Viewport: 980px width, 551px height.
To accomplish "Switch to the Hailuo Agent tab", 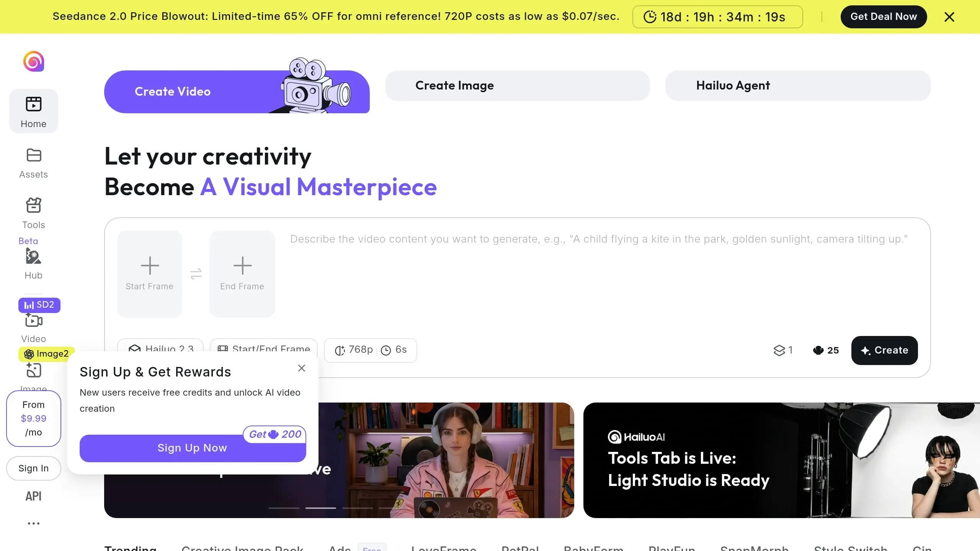I will (798, 86).
